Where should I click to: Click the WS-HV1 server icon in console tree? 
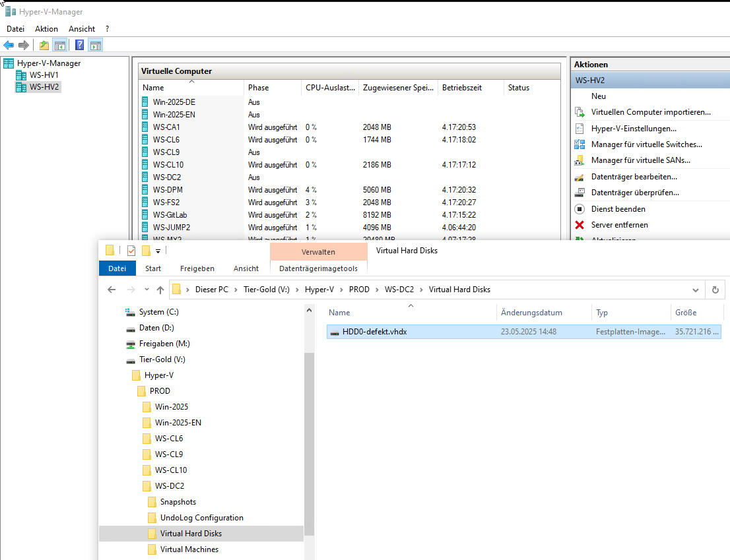click(x=21, y=75)
